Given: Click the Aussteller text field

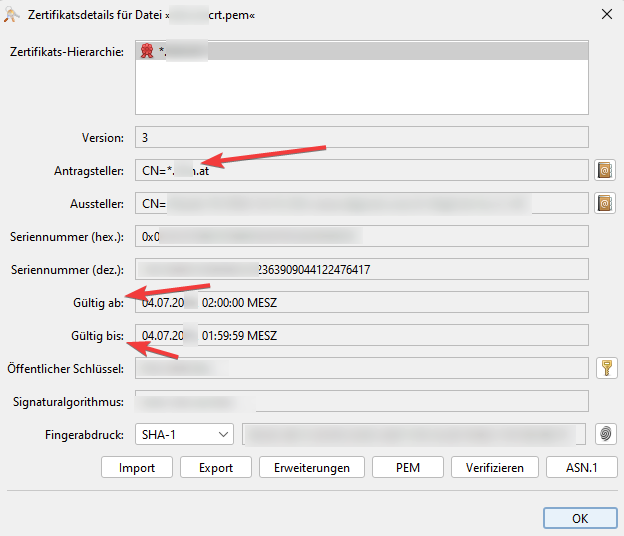Looking at the screenshot, I should pyautogui.click(x=360, y=204).
